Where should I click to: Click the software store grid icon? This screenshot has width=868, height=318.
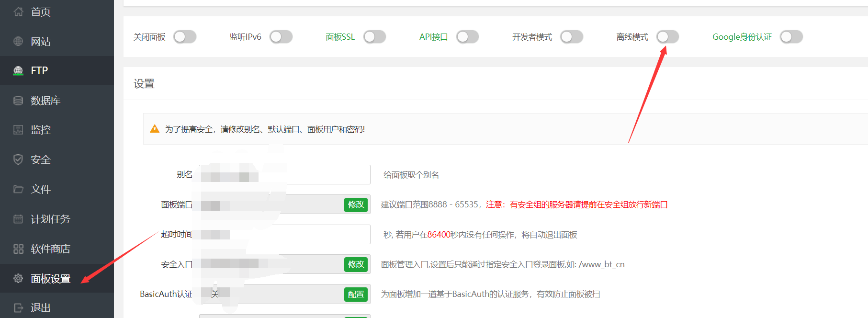pyautogui.click(x=18, y=249)
